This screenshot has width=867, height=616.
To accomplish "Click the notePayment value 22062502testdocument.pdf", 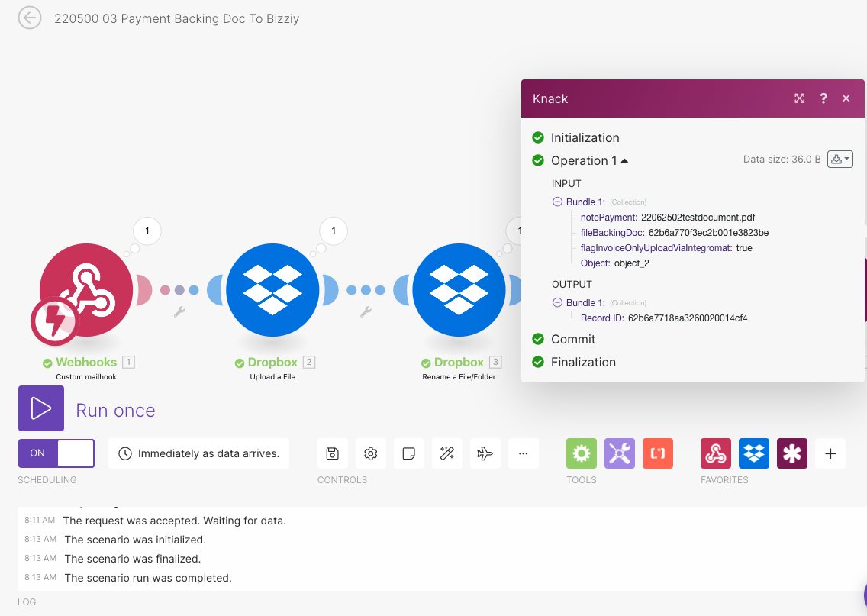I will tap(698, 218).
